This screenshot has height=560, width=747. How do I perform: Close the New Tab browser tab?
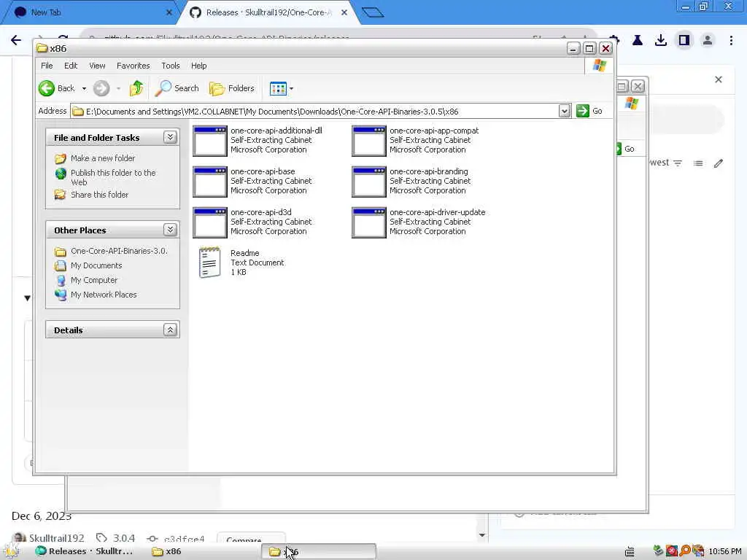coord(169,12)
